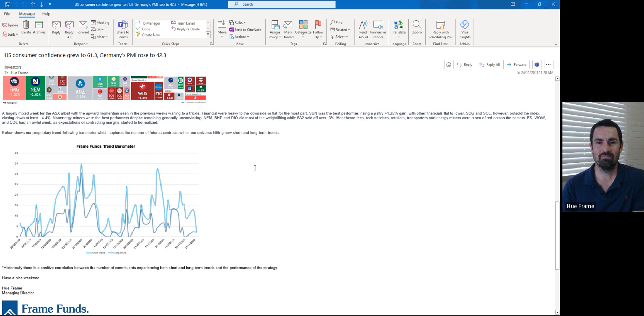Open the Help tab
Screen dimensions: 644x316
point(46,14)
